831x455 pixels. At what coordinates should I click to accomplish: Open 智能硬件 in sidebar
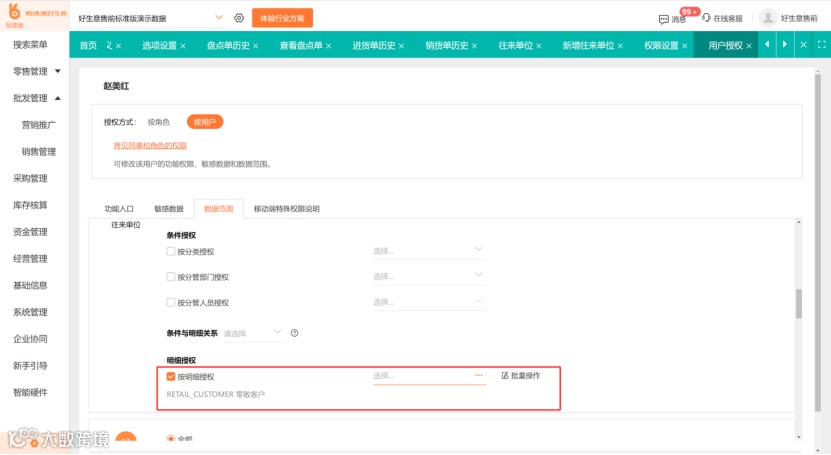coord(30,392)
